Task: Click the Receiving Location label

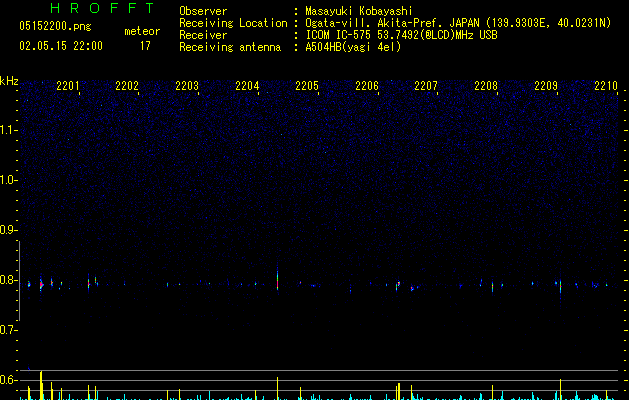Action: pyautogui.click(x=233, y=23)
